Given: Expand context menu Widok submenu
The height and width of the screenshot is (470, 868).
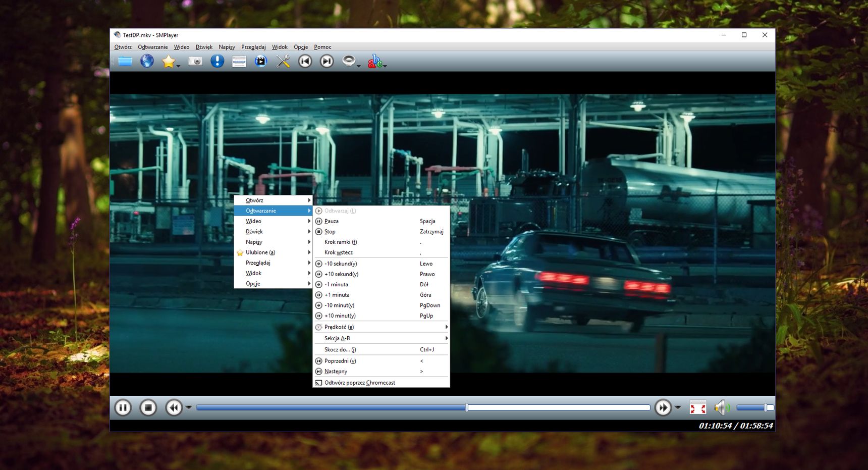Looking at the screenshot, I should pyautogui.click(x=273, y=273).
